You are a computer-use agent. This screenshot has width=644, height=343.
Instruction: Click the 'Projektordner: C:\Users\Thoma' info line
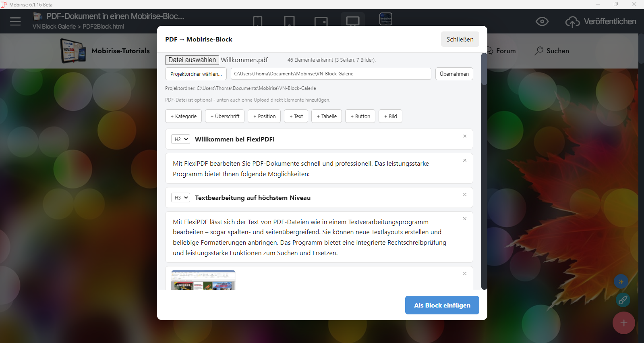[240, 88]
